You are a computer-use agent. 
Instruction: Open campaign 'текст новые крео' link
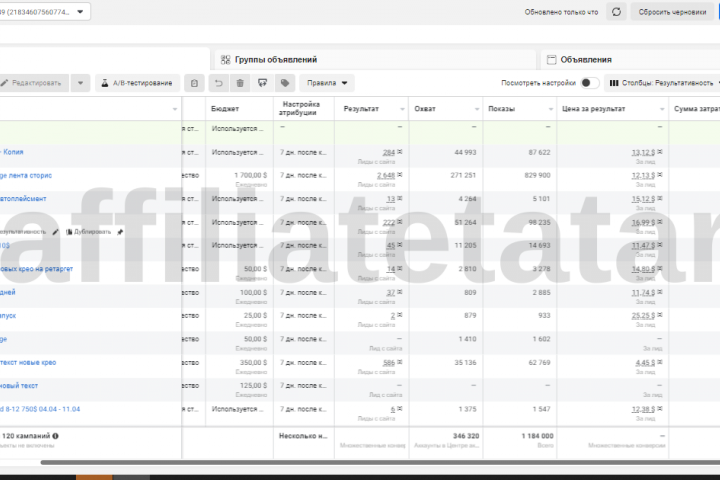[x=28, y=362]
